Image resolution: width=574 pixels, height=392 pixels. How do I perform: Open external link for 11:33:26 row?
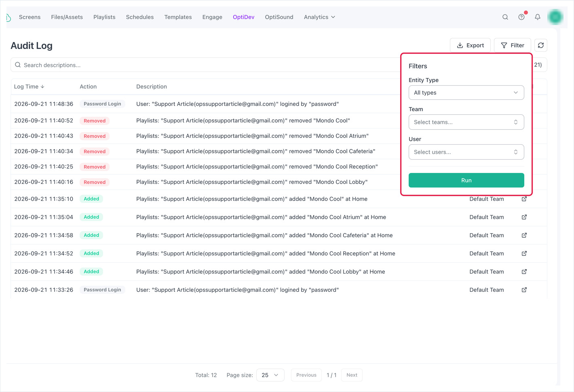click(524, 290)
